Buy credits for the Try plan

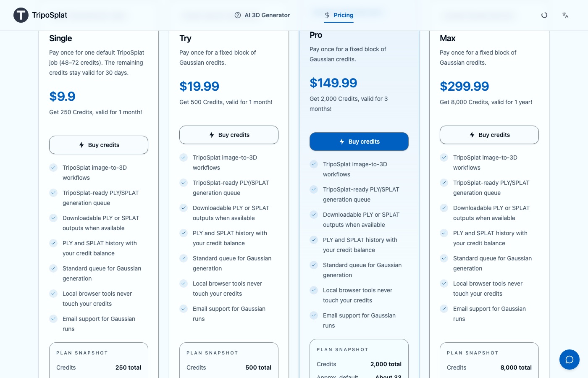point(229,135)
